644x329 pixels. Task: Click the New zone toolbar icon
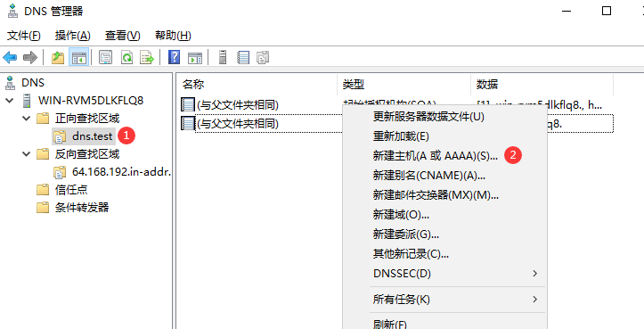263,58
